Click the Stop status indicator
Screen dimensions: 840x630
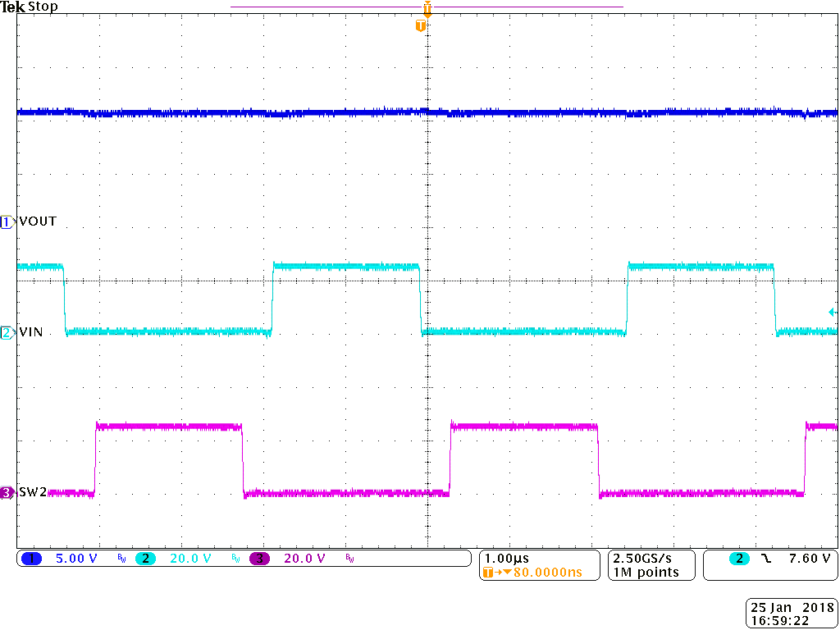44,7
